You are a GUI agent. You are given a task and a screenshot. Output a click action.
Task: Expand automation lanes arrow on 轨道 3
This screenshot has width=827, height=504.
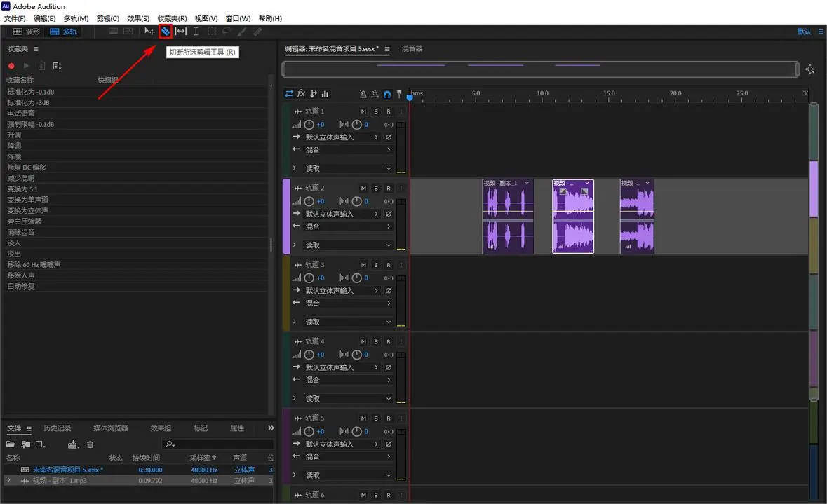295,322
